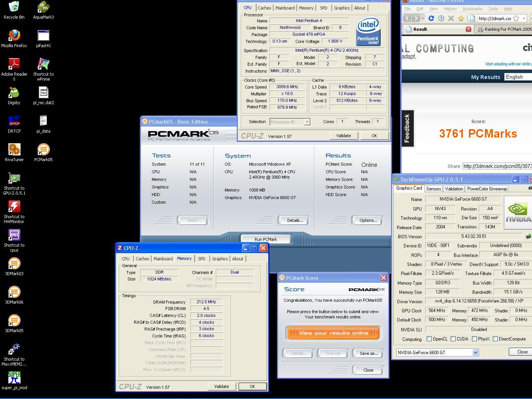This screenshot has height=399, width=532.
Task: Open Mozilla Firefox desktop shortcut
Action: [14, 39]
